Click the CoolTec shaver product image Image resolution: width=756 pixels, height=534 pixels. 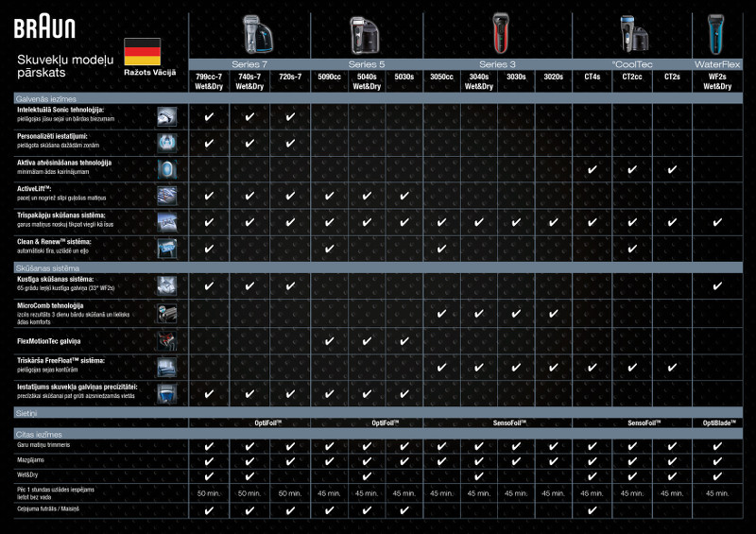point(633,34)
